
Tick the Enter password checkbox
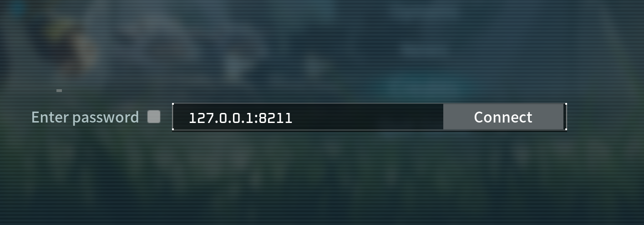pos(154,117)
